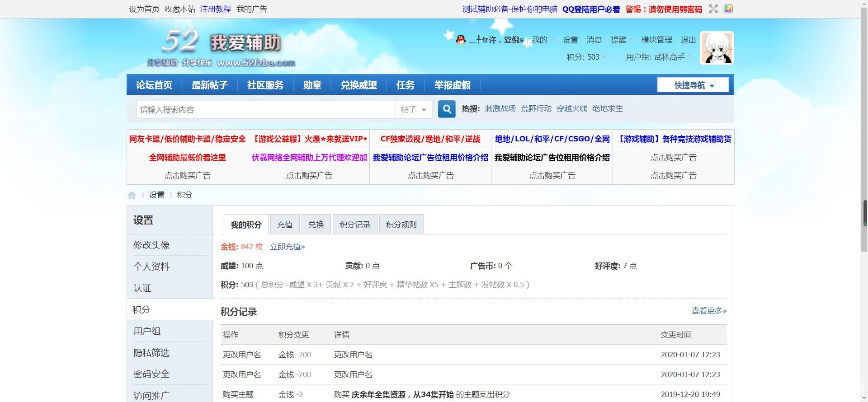
Task: Expand the 我的 user menu
Action: (542, 40)
